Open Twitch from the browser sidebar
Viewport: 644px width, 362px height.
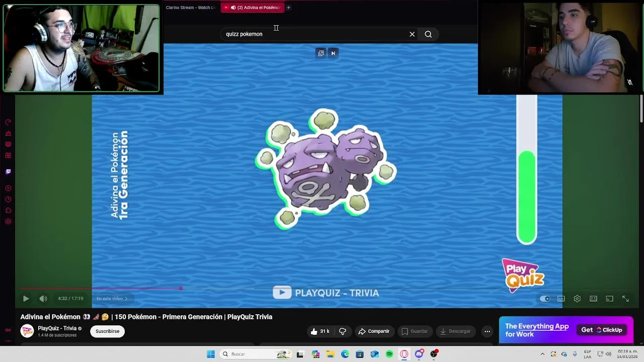click(8, 171)
